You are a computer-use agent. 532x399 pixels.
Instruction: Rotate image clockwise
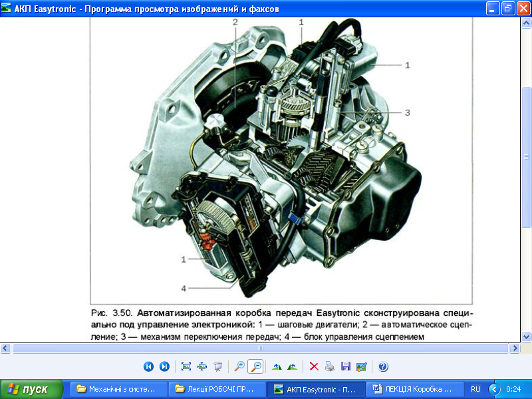tap(277, 366)
